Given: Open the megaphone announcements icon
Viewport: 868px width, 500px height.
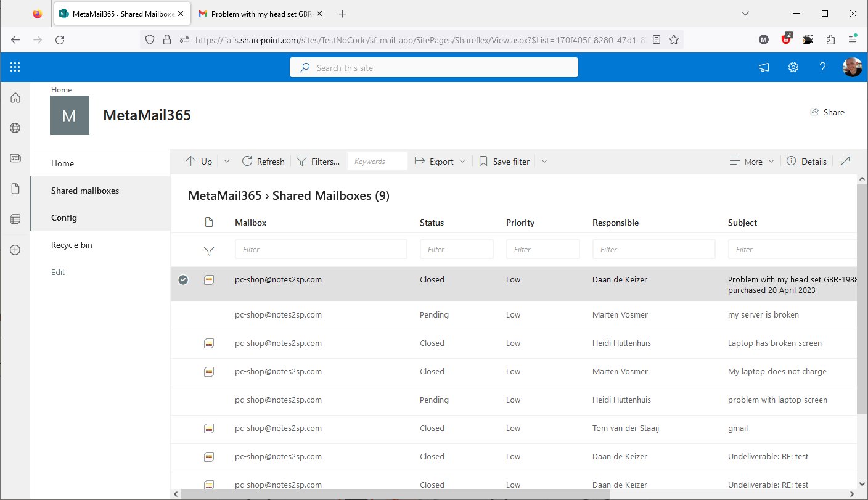Looking at the screenshot, I should point(764,67).
